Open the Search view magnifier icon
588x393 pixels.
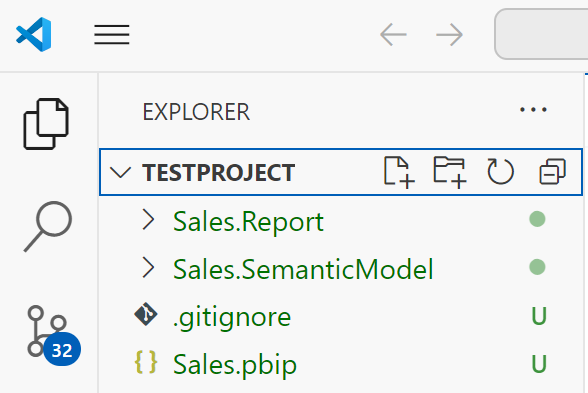click(x=48, y=226)
